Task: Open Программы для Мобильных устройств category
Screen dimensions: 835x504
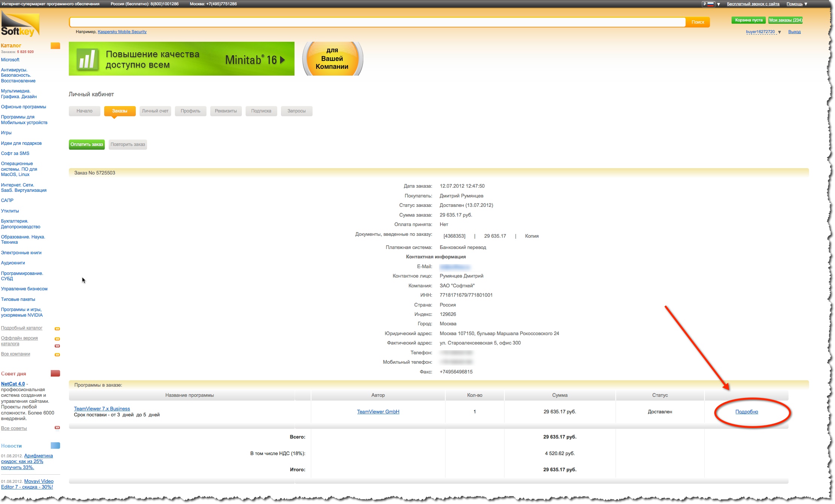Action: [x=24, y=120]
